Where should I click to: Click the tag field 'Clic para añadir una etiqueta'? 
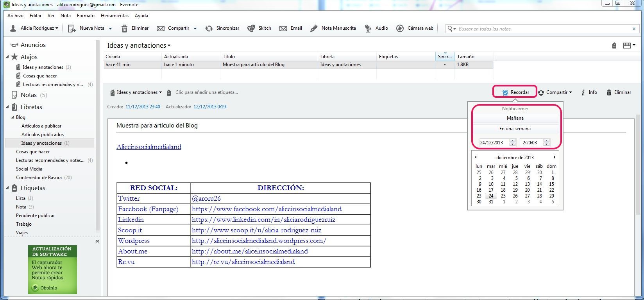click(207, 92)
